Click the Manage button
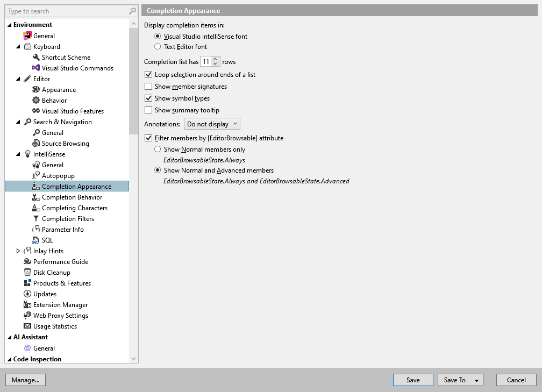The height and width of the screenshot is (392, 542). [x=25, y=380]
